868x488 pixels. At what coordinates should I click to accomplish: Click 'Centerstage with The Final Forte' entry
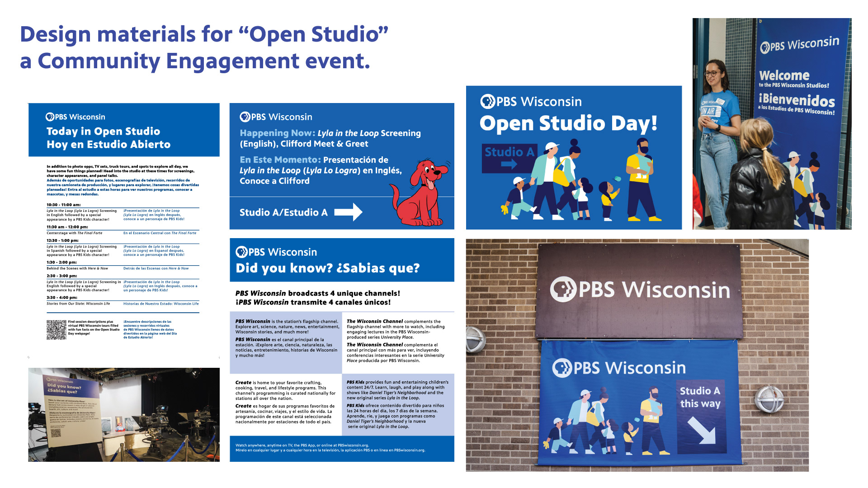pyautogui.click(x=75, y=233)
